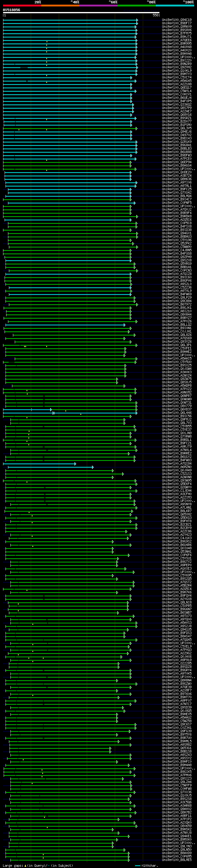Select hit UniRef100_B4FW83

[x=177, y=460]
